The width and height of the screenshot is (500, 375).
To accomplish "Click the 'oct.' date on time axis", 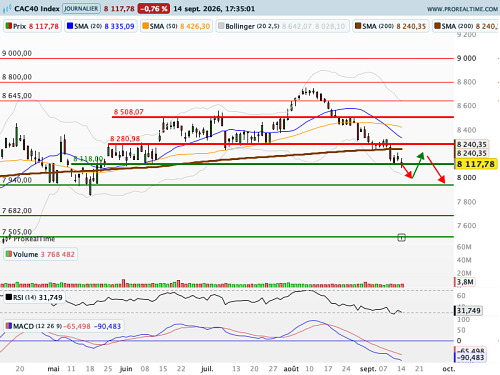I will (x=449, y=369).
